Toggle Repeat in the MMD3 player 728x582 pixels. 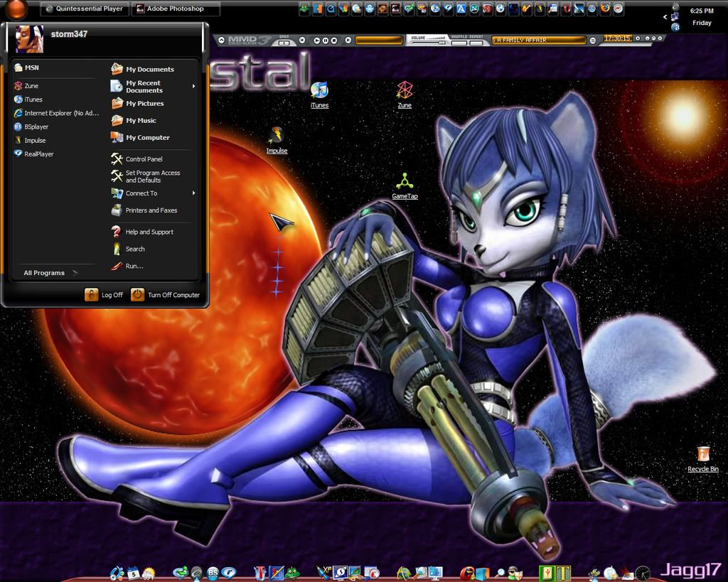[x=476, y=43]
